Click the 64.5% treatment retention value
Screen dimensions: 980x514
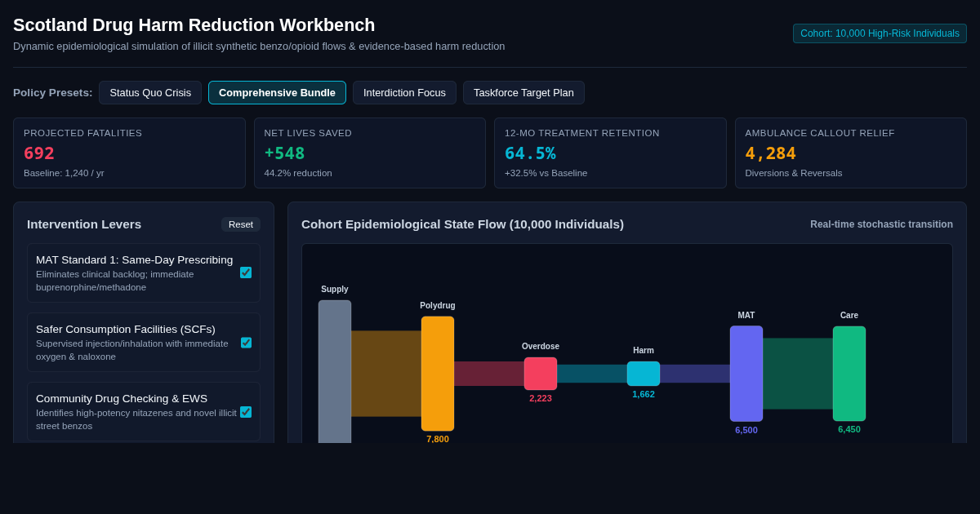[530, 153]
